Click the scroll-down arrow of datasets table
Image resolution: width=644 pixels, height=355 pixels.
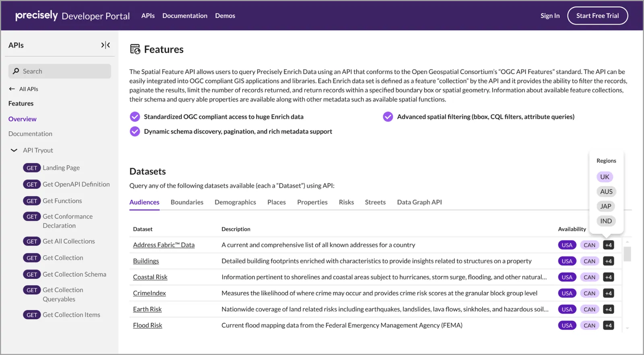tap(627, 328)
